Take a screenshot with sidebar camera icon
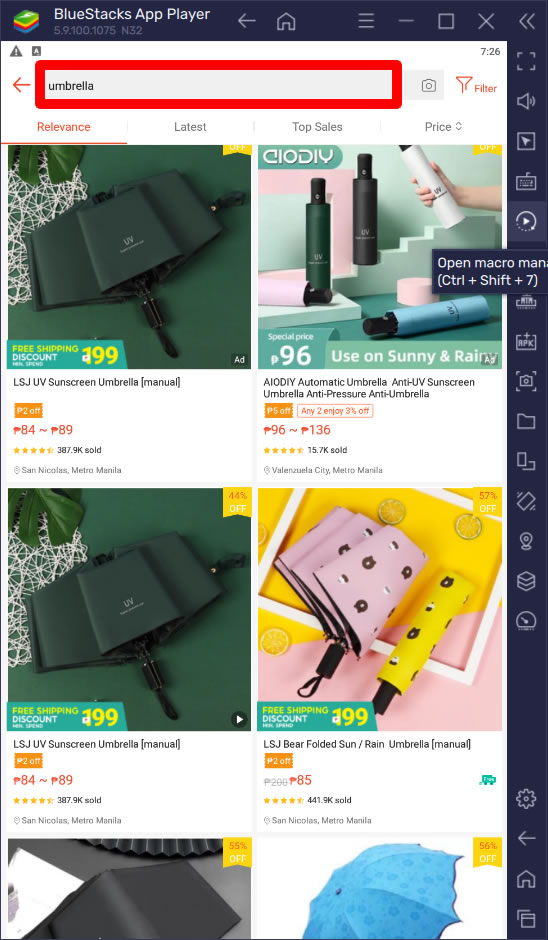This screenshot has height=940, width=548. 526,381
